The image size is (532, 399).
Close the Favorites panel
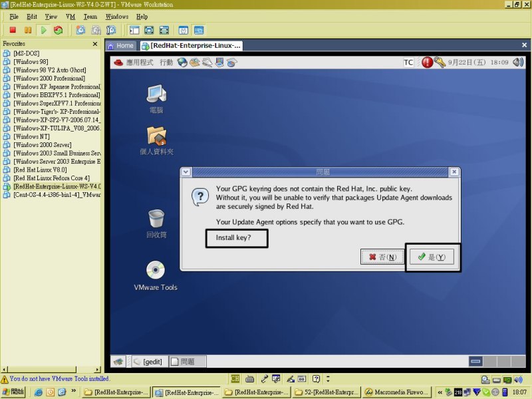pyautogui.click(x=95, y=44)
